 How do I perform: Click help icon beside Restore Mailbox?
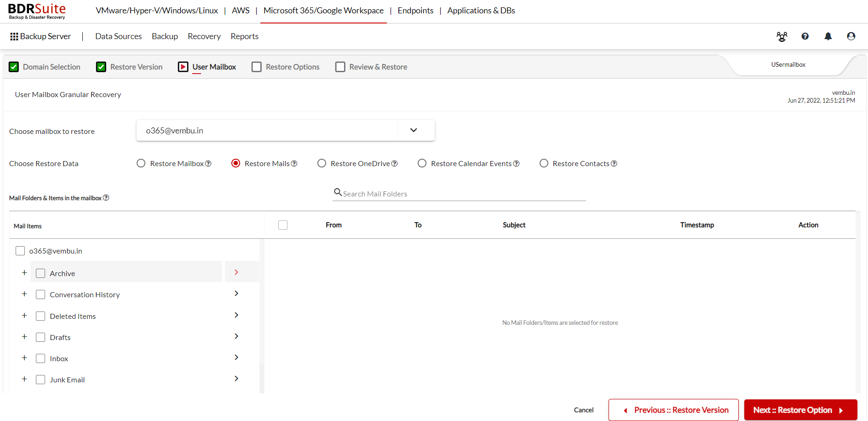pyautogui.click(x=208, y=163)
